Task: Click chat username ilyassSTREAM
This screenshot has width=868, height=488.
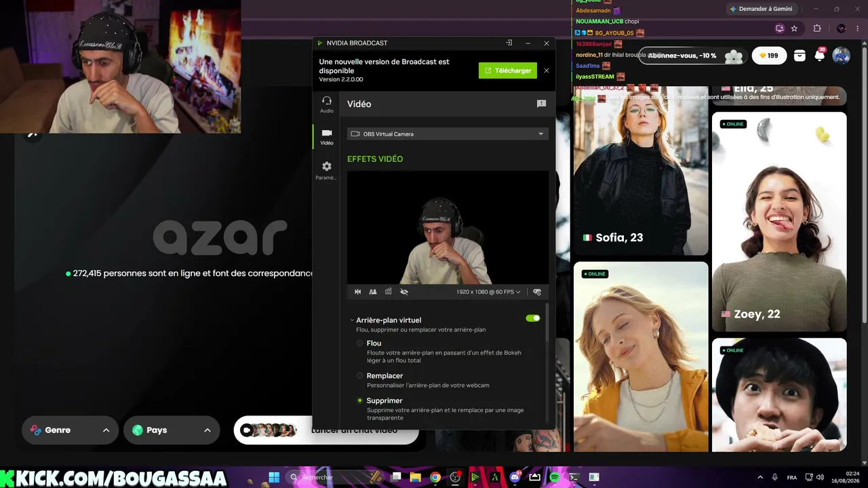Action: (x=595, y=77)
